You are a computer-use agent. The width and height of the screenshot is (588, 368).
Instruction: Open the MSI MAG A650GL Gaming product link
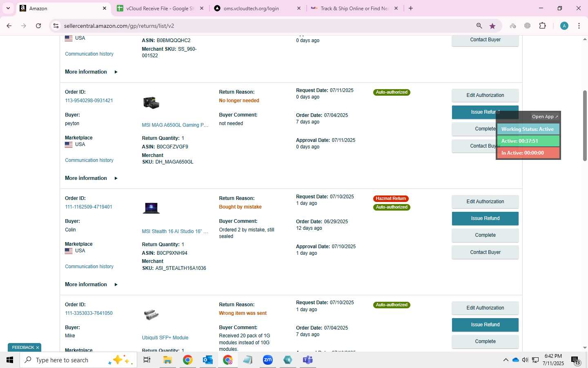[x=175, y=125]
